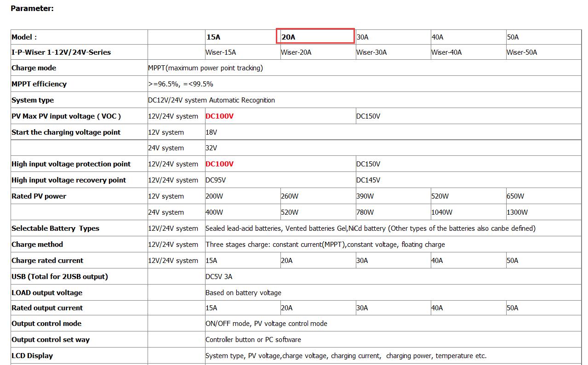Select 'PV Max PV input voltage ( VOC )' label

[66, 116]
